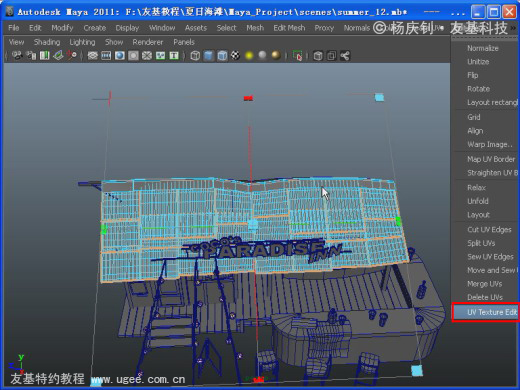Toggle the Film Gate display icon

[x=106, y=55]
